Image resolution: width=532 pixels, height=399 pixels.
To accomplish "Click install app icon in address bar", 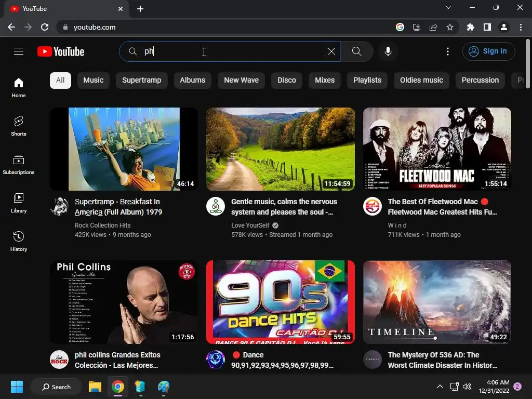I will 417,27.
